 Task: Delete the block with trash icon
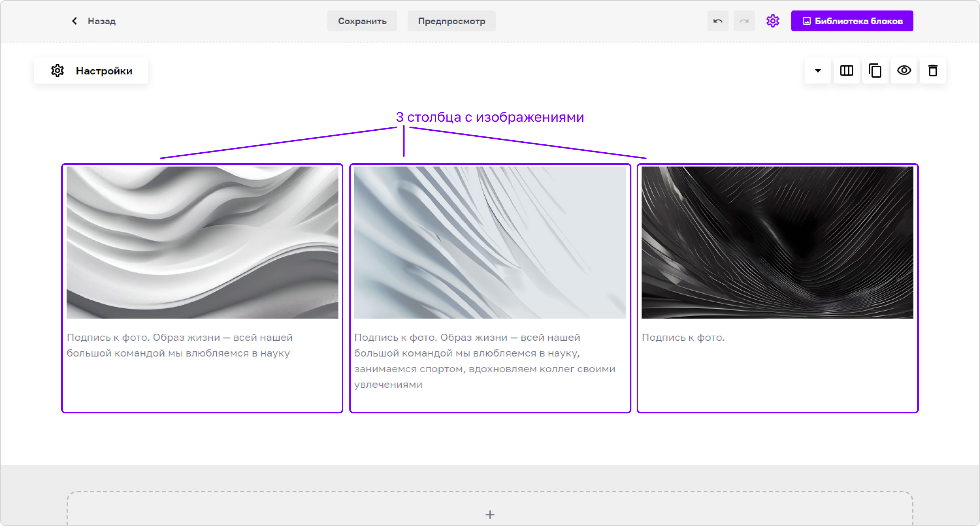932,70
